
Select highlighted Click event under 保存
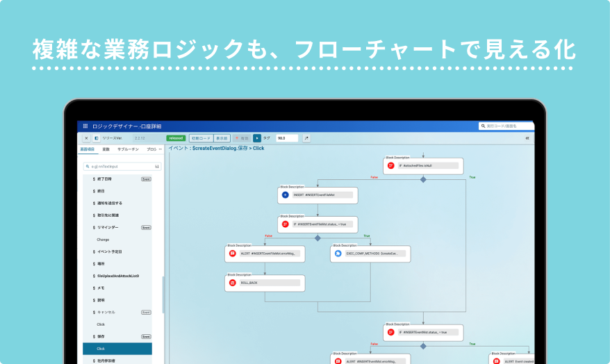coord(117,349)
